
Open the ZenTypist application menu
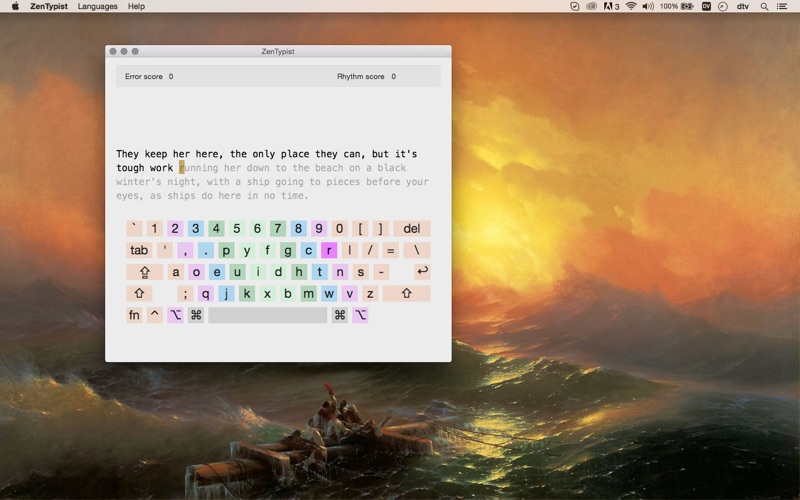click(48, 6)
